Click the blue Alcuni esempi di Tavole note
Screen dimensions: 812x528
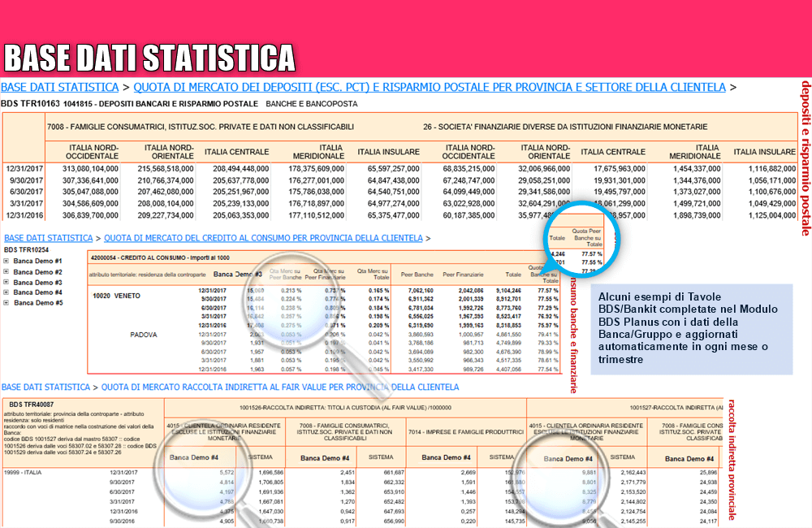point(691,328)
